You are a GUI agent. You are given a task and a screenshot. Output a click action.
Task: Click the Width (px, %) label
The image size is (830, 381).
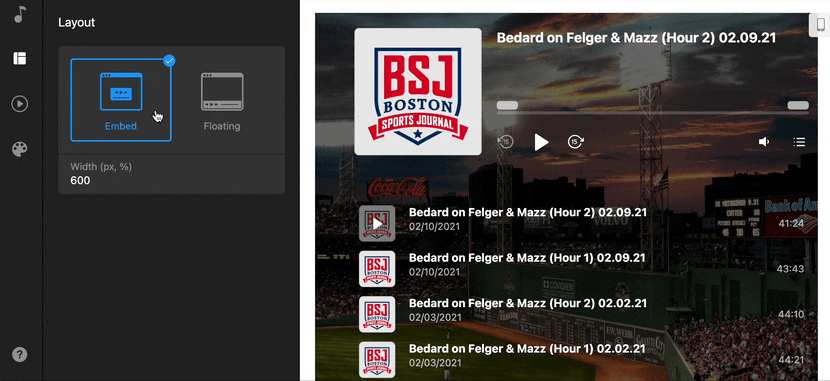click(x=101, y=167)
